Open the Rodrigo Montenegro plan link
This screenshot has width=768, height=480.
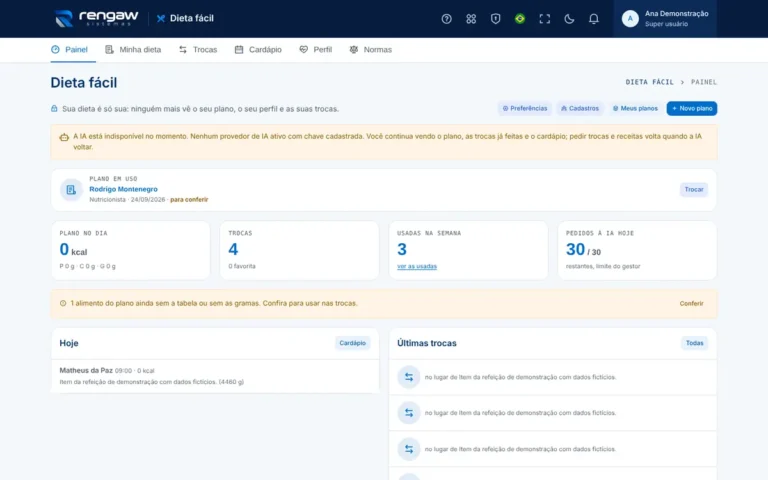pyautogui.click(x=123, y=189)
